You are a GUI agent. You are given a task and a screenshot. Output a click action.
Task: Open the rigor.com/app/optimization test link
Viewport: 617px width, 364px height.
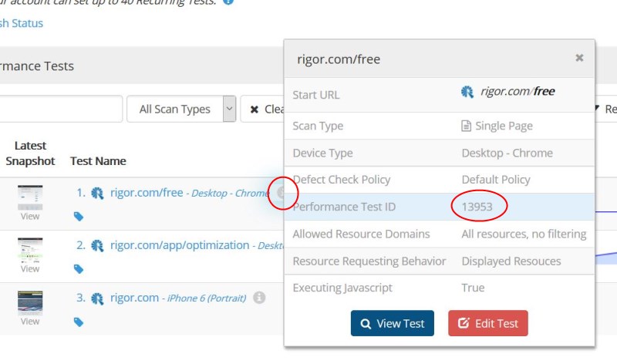click(180, 245)
